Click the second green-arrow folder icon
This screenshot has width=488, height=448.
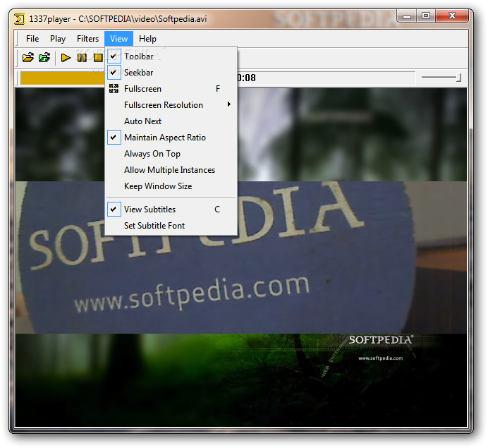click(44, 58)
